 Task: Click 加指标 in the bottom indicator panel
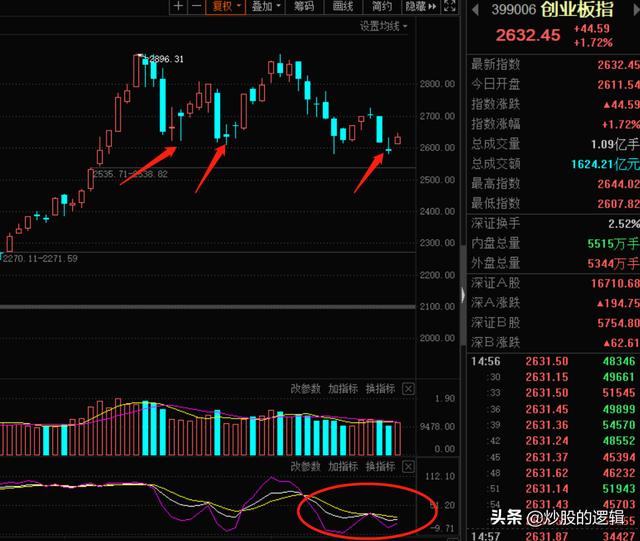pos(343,466)
